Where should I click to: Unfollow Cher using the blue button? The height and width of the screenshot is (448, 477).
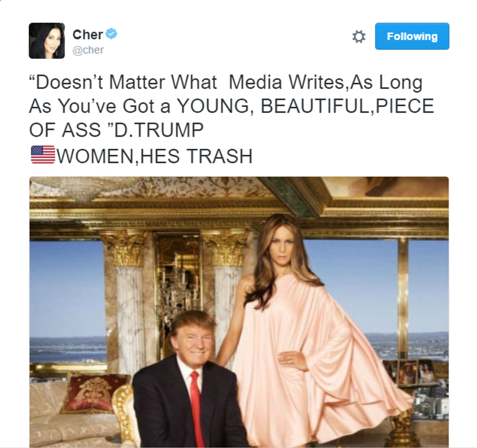coord(412,36)
